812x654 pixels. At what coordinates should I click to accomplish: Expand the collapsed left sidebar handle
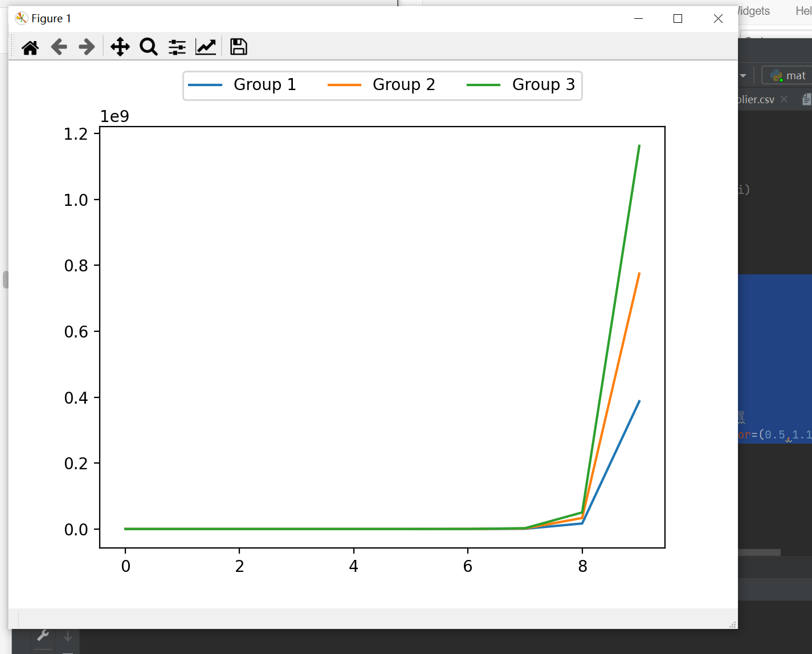5,279
